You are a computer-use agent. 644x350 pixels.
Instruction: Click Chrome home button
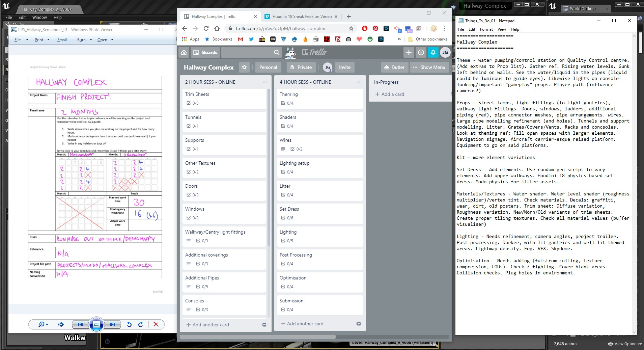[217, 28]
